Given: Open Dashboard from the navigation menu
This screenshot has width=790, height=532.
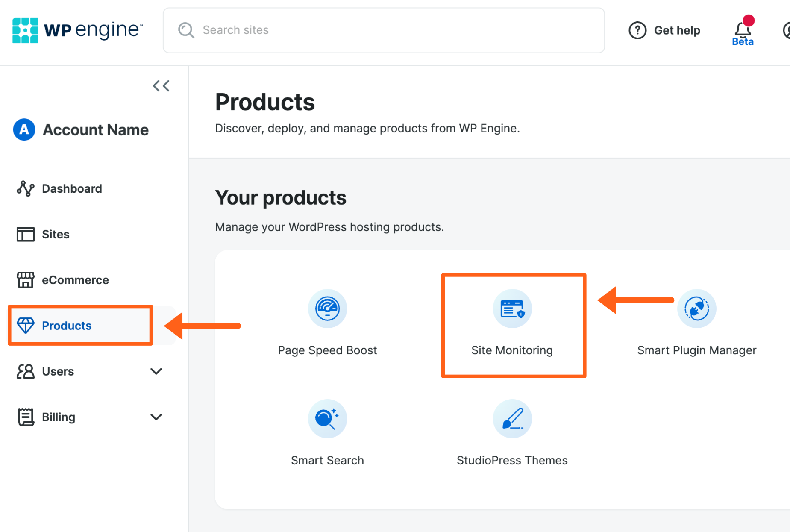Looking at the screenshot, I should click(x=72, y=188).
